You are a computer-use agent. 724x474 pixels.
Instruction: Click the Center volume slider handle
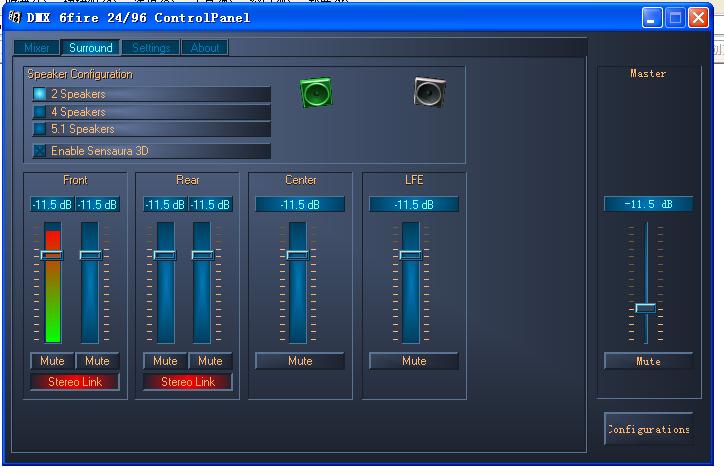pyautogui.click(x=298, y=255)
